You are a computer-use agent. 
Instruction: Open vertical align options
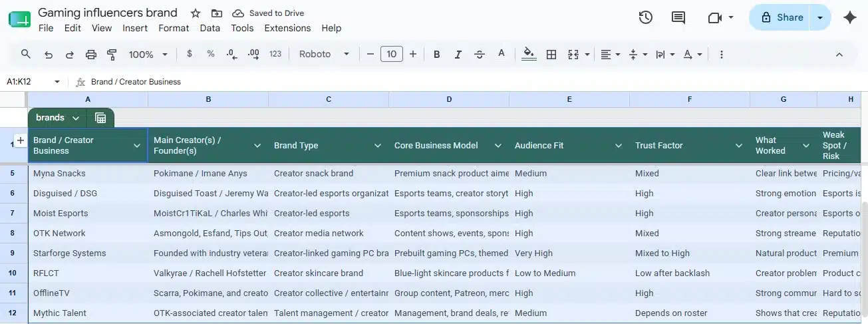pyautogui.click(x=638, y=55)
